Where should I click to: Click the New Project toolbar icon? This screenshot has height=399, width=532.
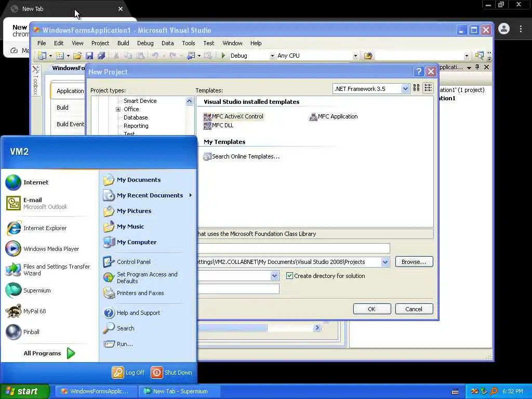tap(42, 56)
